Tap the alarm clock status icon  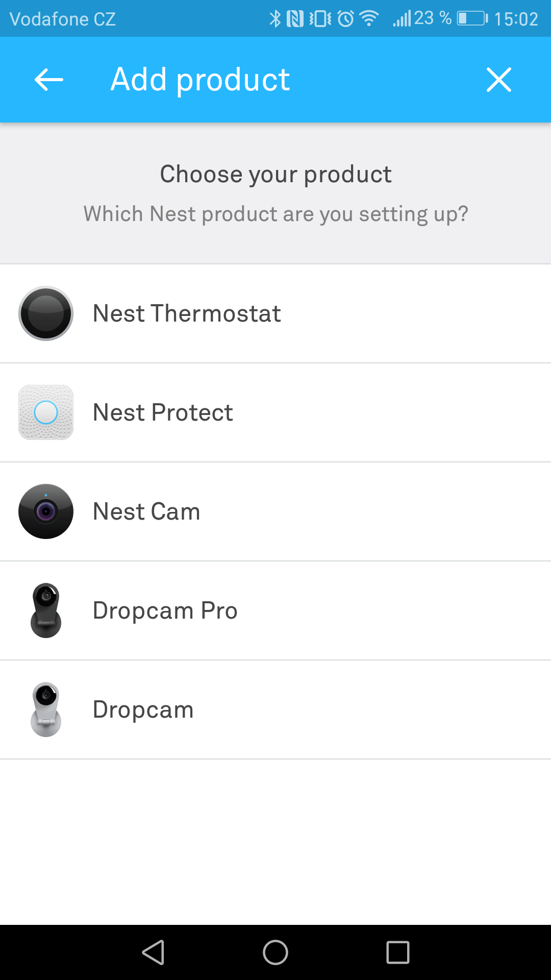[x=345, y=19]
